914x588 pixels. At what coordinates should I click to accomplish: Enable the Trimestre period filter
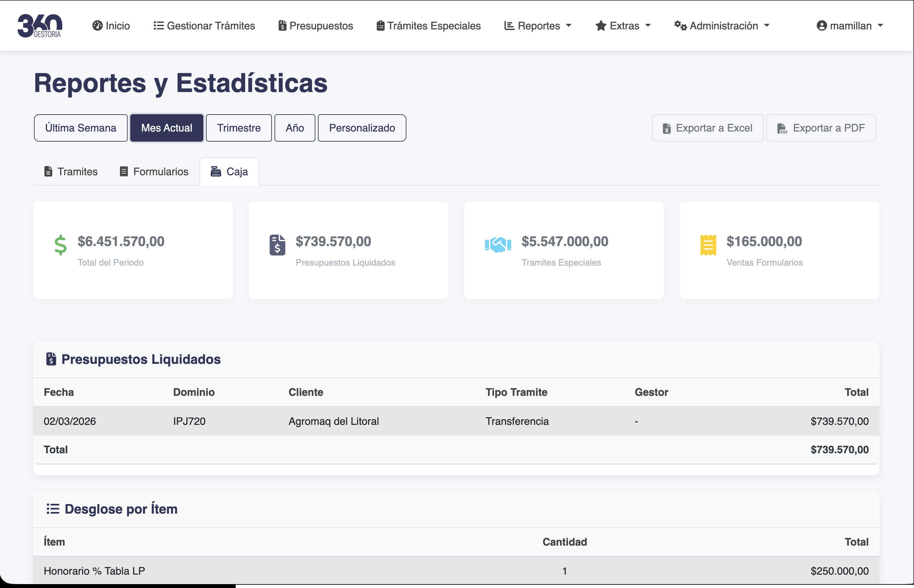pyautogui.click(x=239, y=128)
